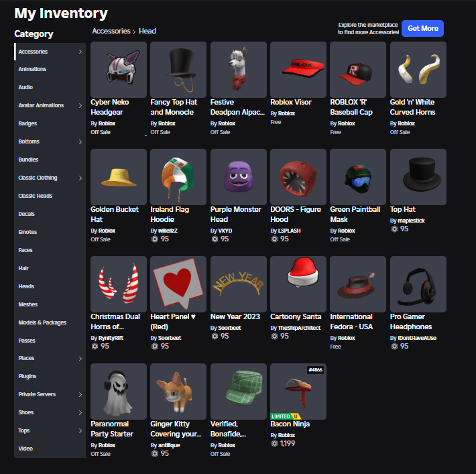This screenshot has height=474, width=476.
Task: Open the New Year 2023 item image
Action: (238, 284)
